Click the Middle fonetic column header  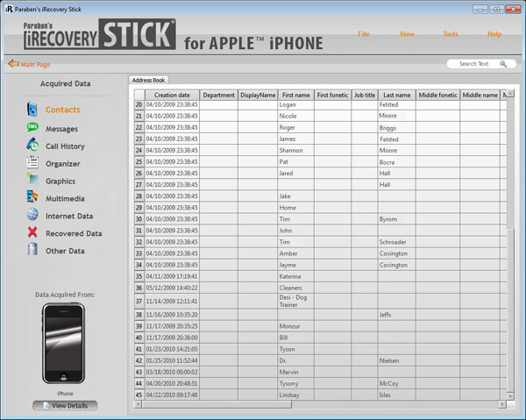(x=437, y=95)
